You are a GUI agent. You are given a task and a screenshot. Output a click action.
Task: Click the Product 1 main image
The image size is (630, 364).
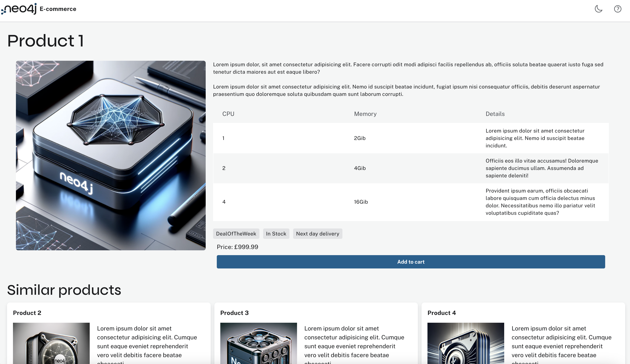click(x=111, y=155)
